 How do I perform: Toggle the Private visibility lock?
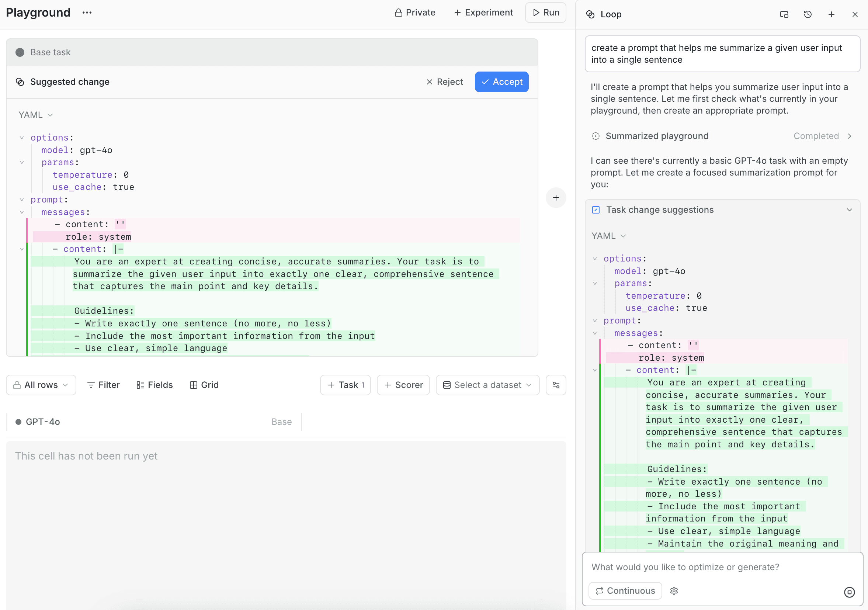pyautogui.click(x=415, y=13)
